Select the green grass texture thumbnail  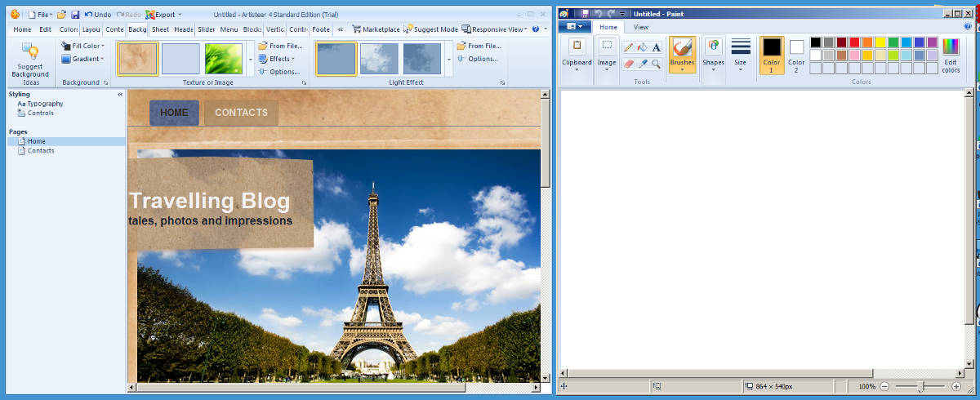(224, 59)
